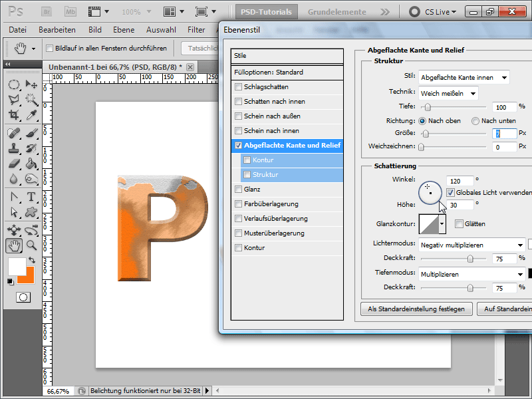The height and width of the screenshot is (399, 532).
Task: Uncheck Abgeflachte Kante und Relief
Action: (x=238, y=145)
